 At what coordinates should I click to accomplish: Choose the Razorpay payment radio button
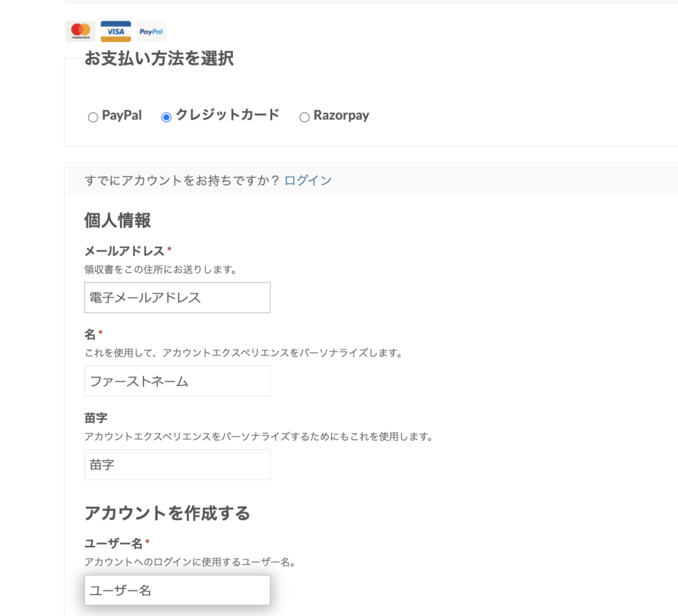pyautogui.click(x=305, y=117)
